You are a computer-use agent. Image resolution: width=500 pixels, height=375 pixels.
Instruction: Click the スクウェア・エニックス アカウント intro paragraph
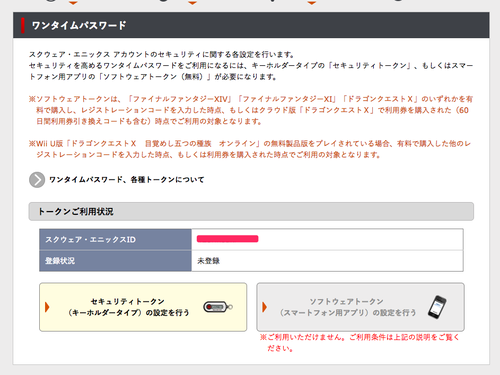(x=251, y=65)
